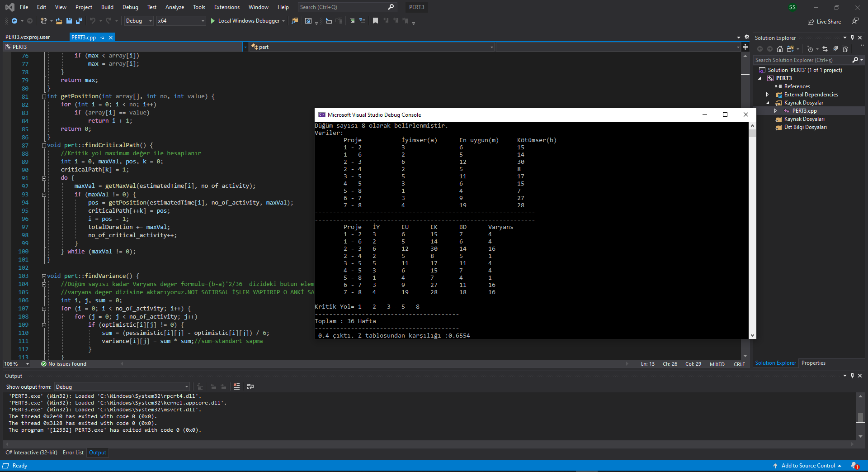Open the Debug configuration dropdown
This screenshot has height=472, width=868.
[x=139, y=21]
